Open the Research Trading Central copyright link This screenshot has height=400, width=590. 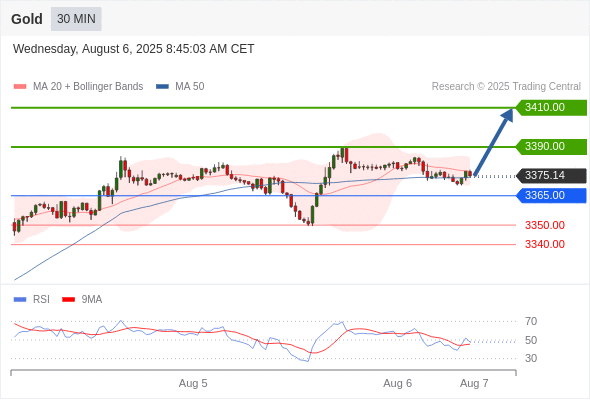[x=506, y=87]
